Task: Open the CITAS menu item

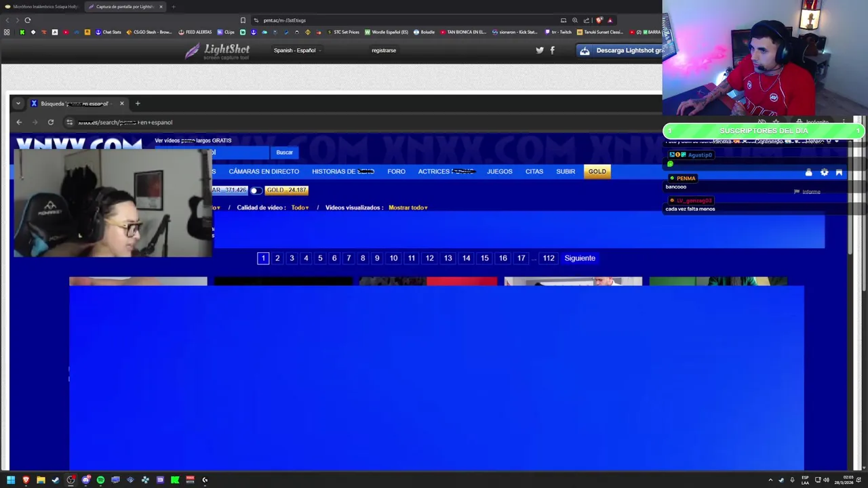Action: click(x=534, y=171)
